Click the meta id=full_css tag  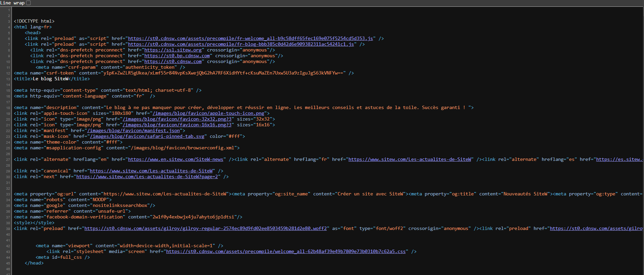click(x=63, y=257)
